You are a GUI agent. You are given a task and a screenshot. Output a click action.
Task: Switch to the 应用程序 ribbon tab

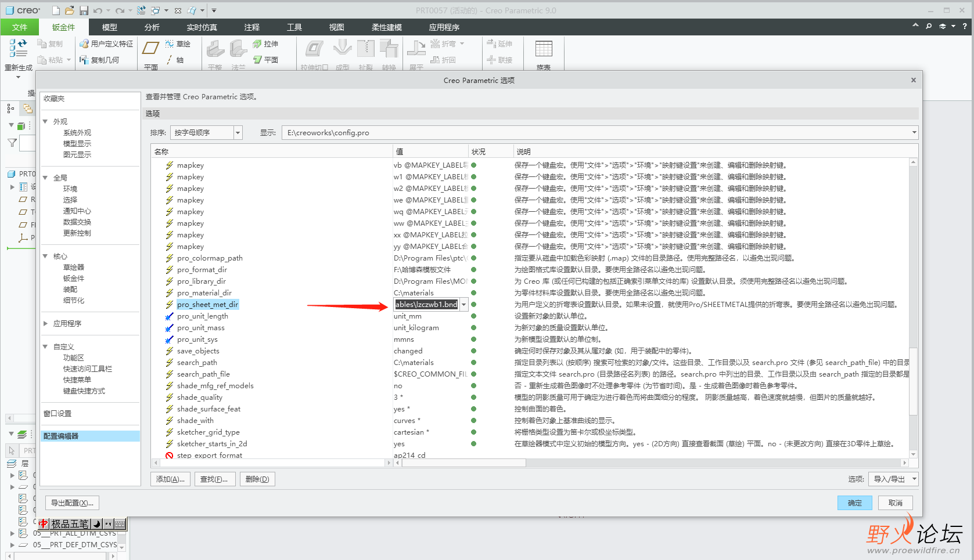(444, 27)
